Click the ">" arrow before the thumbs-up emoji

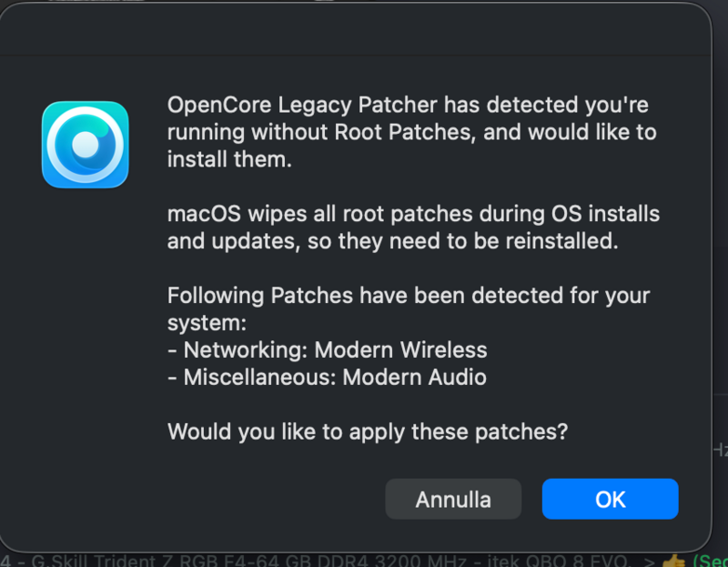coord(647,561)
